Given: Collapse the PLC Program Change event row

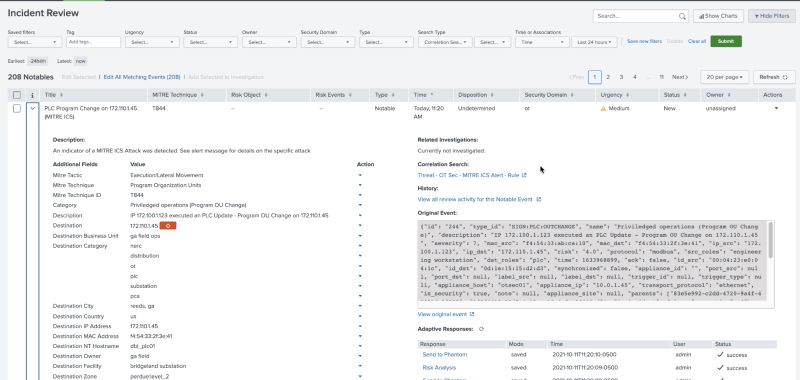Looking at the screenshot, I should (x=33, y=109).
